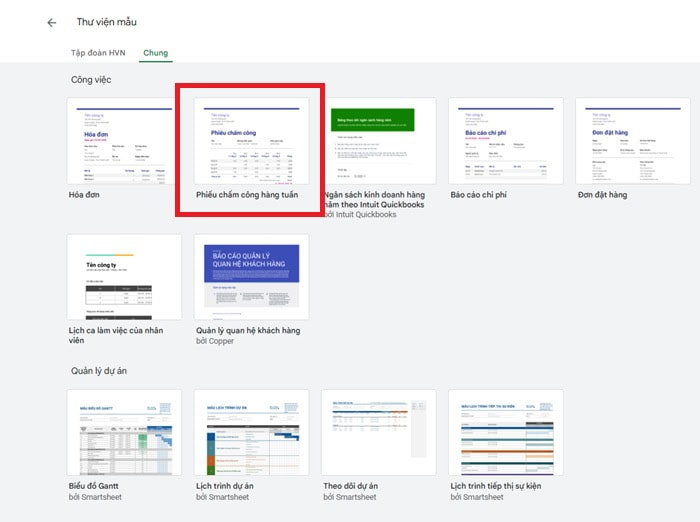The width and height of the screenshot is (700, 522).
Task: Select the Đơn đặt hàng template thumbnail
Action: [x=633, y=140]
